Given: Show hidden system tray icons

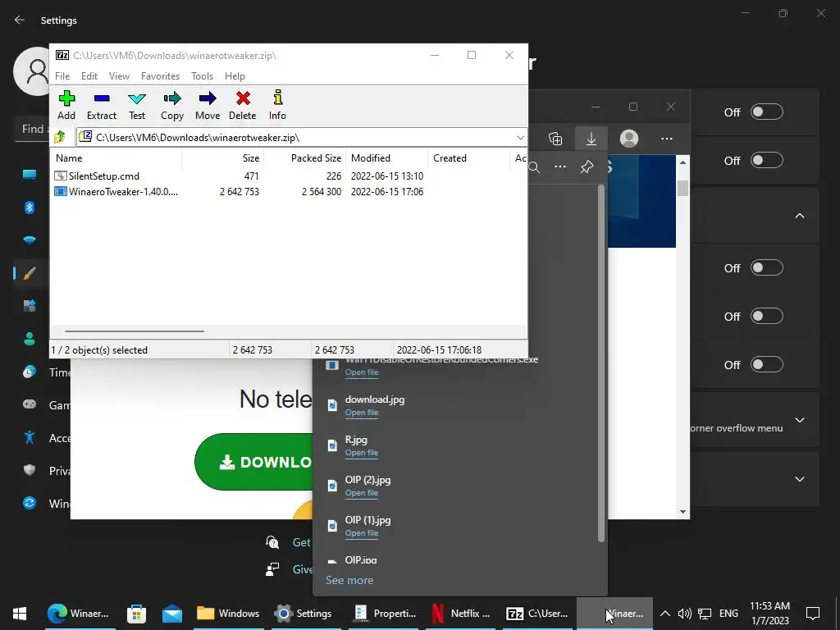Looking at the screenshot, I should 664,614.
